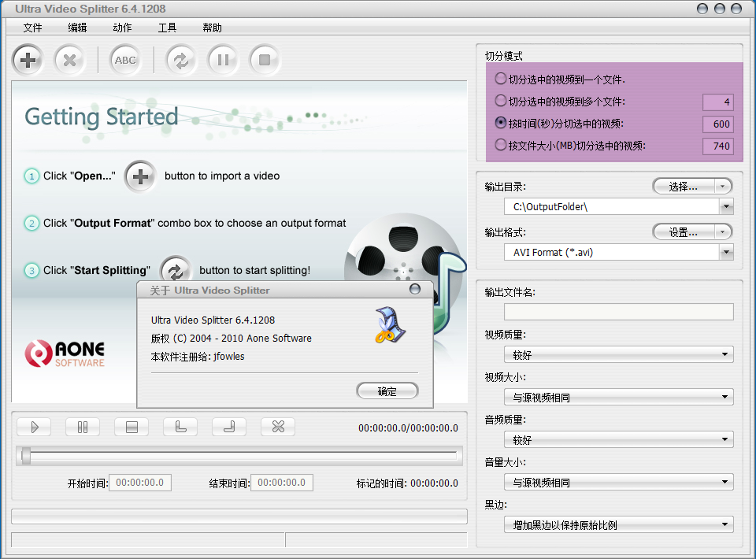Mark the end point in the player
Image resolution: width=756 pixels, height=559 pixels.
tap(229, 427)
